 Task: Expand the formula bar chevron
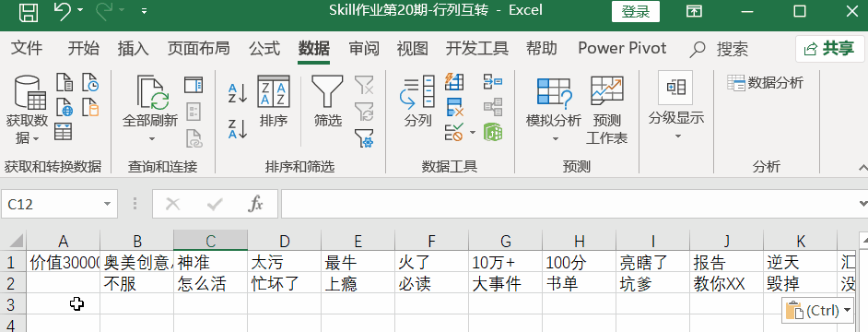point(862,205)
